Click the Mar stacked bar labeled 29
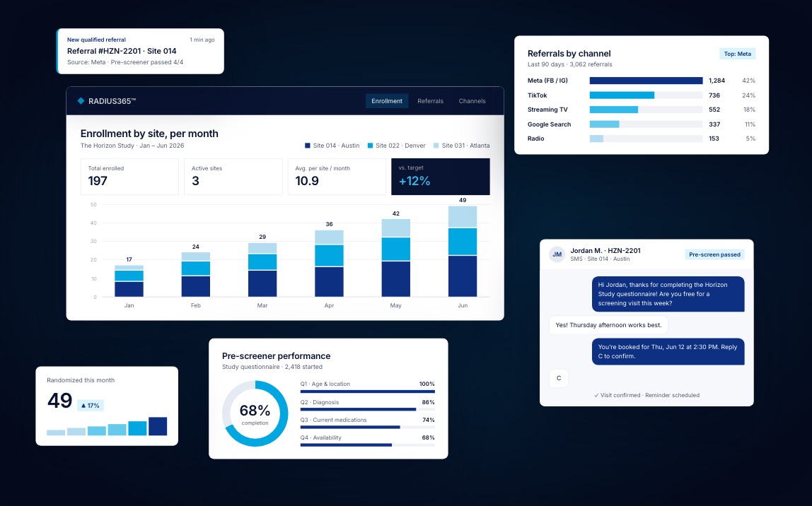Viewport: 812px width, 506px height. coord(262,270)
